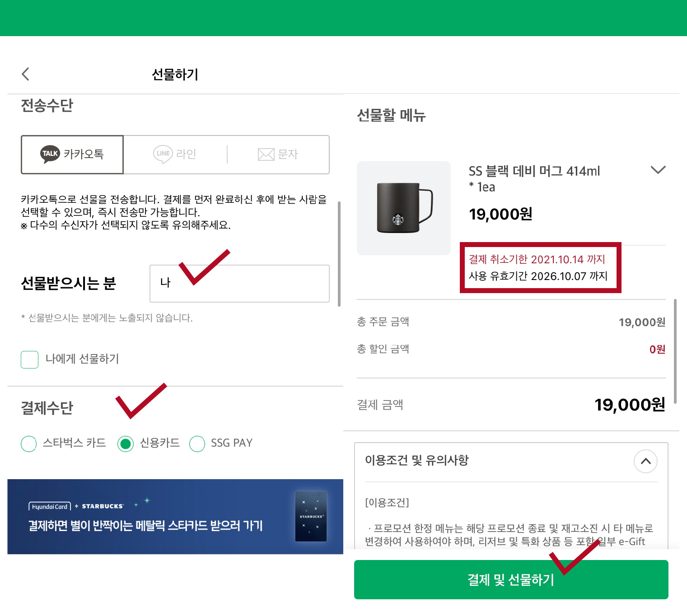The image size is (687, 616).
Task: Select 신용카드 payment radio
Action: (126, 443)
